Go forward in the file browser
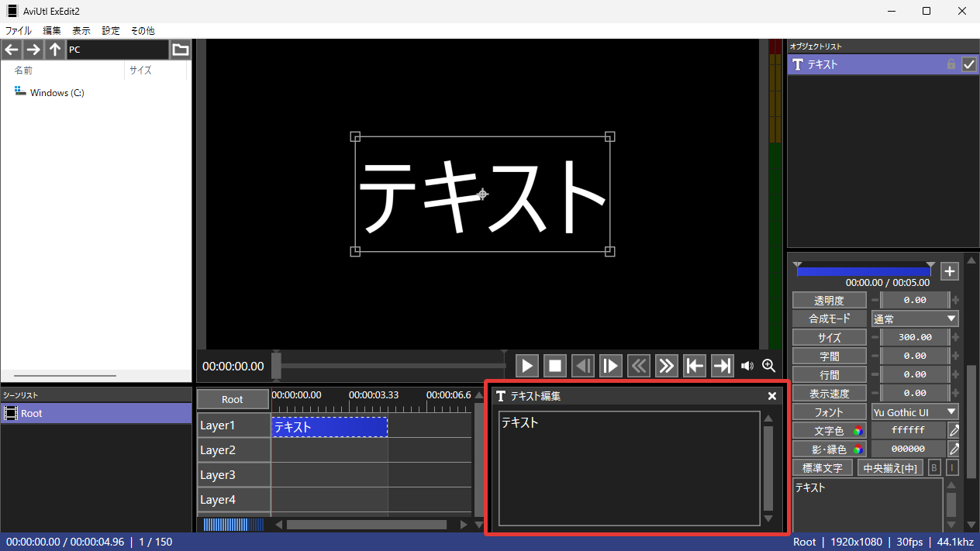Image resolution: width=980 pixels, height=551 pixels. click(x=33, y=50)
